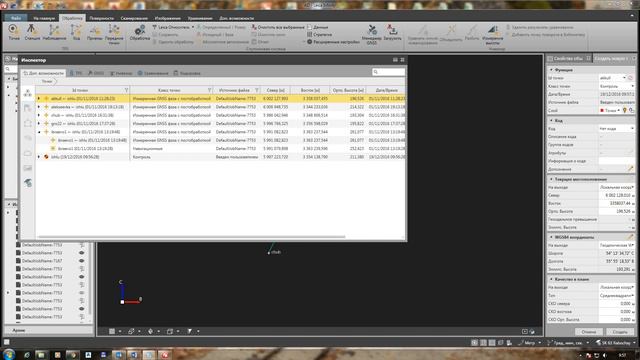The image size is (640, 360).
Task: Select the TPS tab in Inspector
Action: click(76, 73)
